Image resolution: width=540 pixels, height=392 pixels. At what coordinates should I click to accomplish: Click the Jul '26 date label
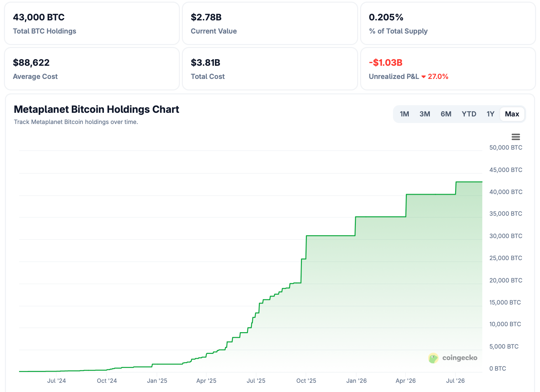(455, 381)
